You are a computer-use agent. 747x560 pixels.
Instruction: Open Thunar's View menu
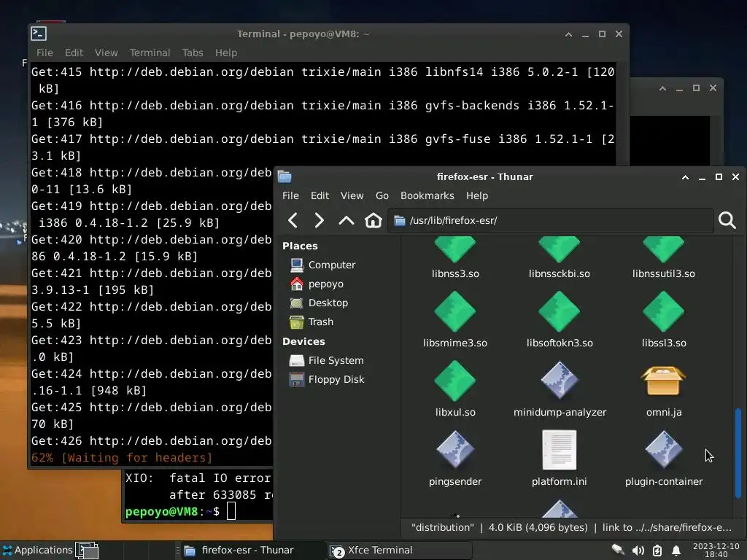click(352, 195)
